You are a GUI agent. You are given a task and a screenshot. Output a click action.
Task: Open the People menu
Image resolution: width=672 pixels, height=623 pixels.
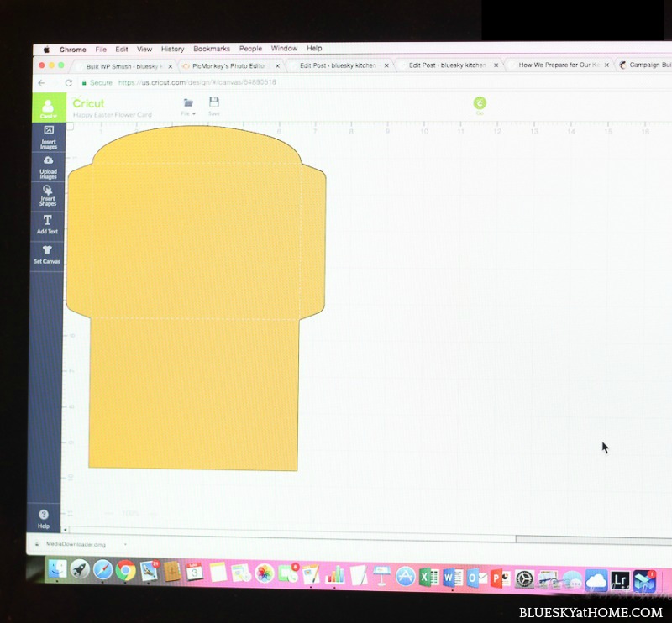[x=250, y=49]
